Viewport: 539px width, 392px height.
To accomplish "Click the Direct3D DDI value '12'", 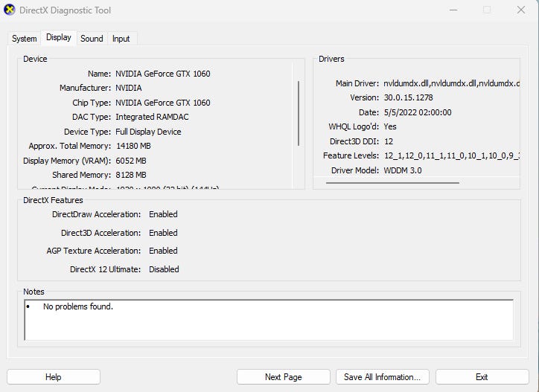I will pos(389,141).
